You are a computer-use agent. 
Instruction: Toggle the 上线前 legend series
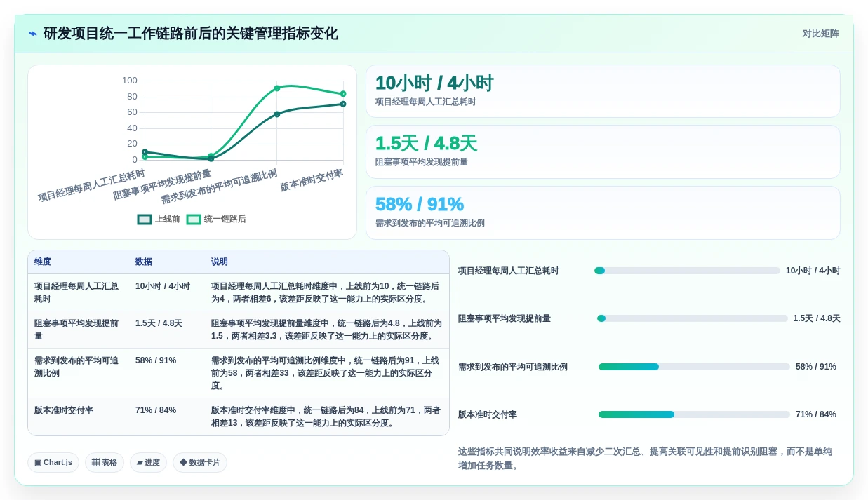(x=159, y=219)
